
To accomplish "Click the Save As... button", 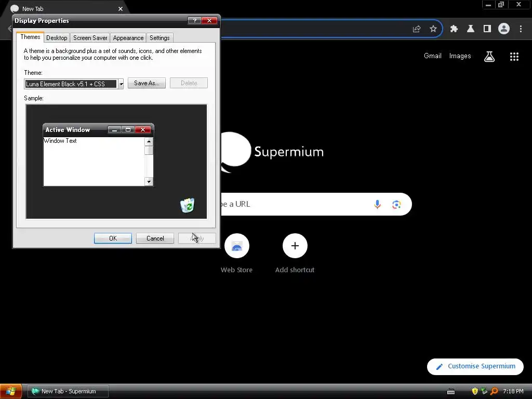I will 147,83.
